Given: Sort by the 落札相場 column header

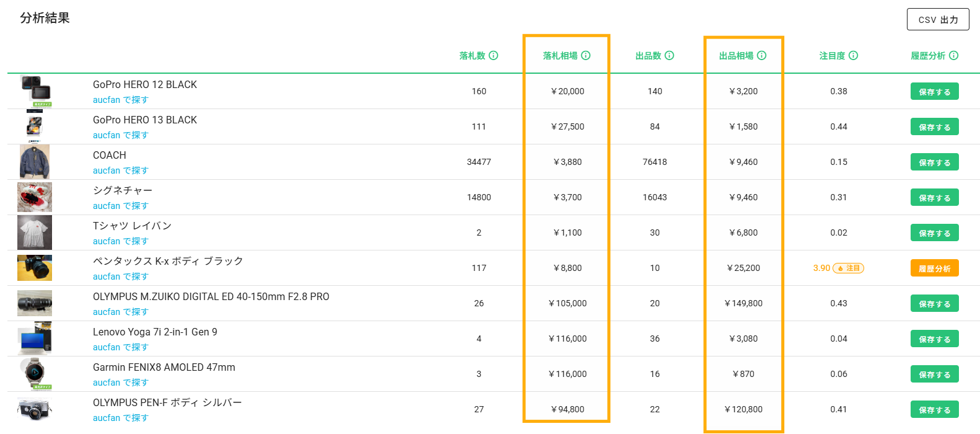Looking at the screenshot, I should (560, 56).
